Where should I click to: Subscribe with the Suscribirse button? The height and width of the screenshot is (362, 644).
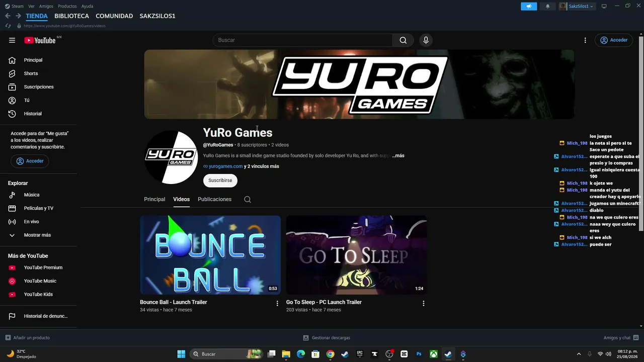click(x=220, y=180)
